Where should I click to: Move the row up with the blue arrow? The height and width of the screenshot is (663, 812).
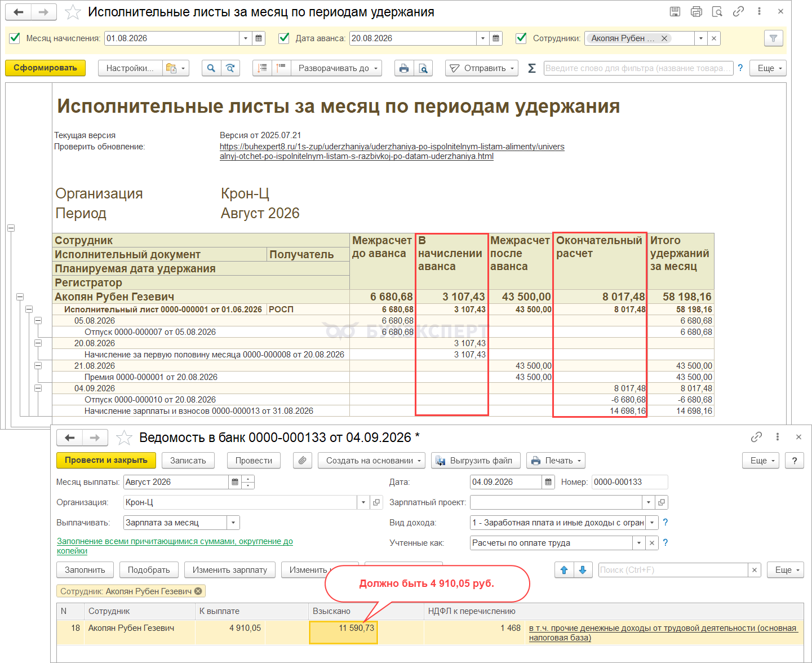point(564,570)
